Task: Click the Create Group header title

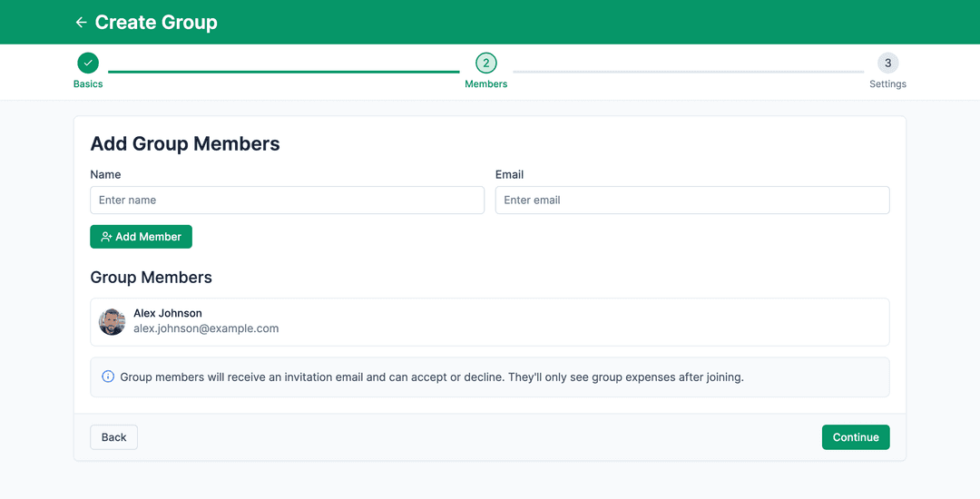Action: pyautogui.click(x=156, y=23)
